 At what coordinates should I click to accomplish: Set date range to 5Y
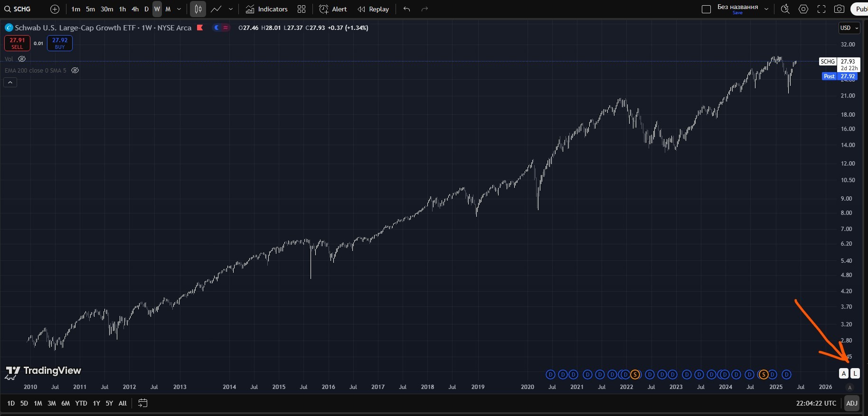pos(109,403)
